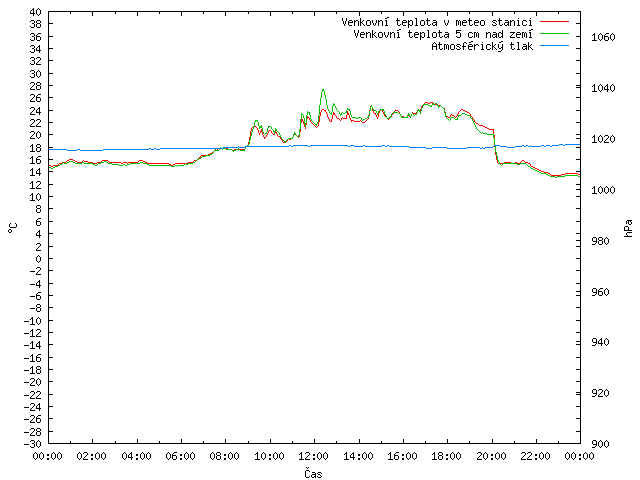
Task: Click the blue legend line sample
Action: coord(554,46)
